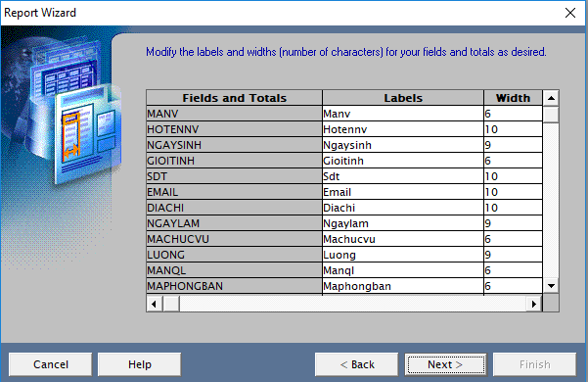Go back with the Back button
The width and height of the screenshot is (588, 382).
(x=357, y=364)
